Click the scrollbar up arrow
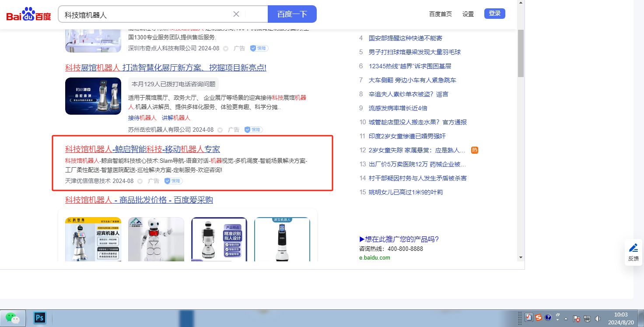This screenshot has width=644, height=327. coord(521,3)
